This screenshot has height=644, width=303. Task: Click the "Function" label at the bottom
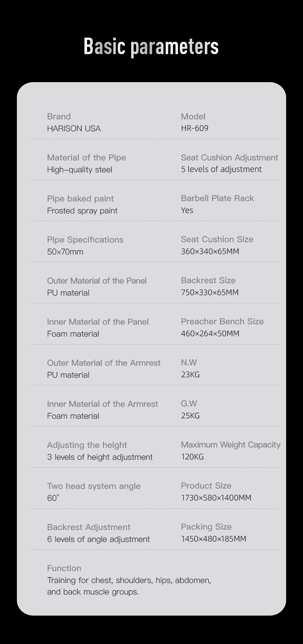click(x=64, y=568)
